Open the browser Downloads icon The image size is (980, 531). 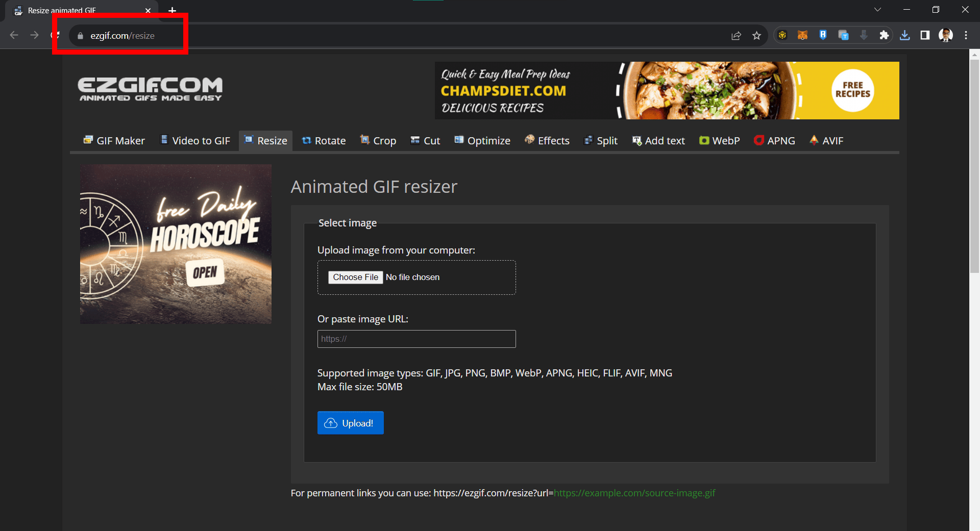point(905,35)
